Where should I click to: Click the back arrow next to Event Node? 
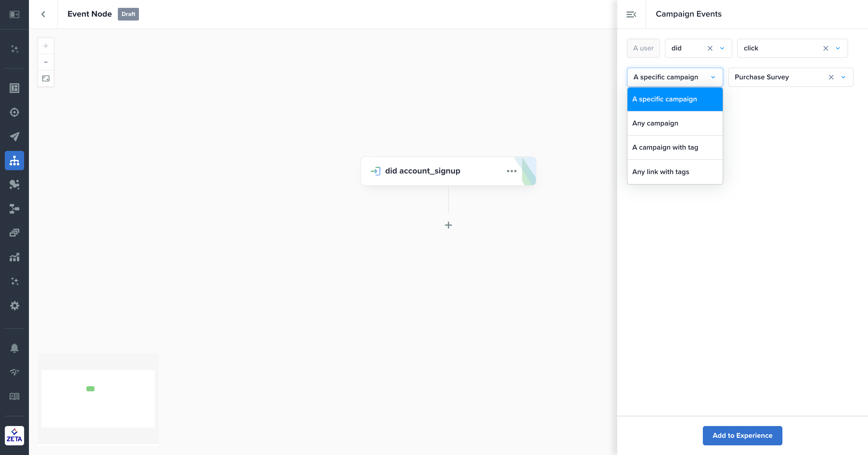point(43,14)
